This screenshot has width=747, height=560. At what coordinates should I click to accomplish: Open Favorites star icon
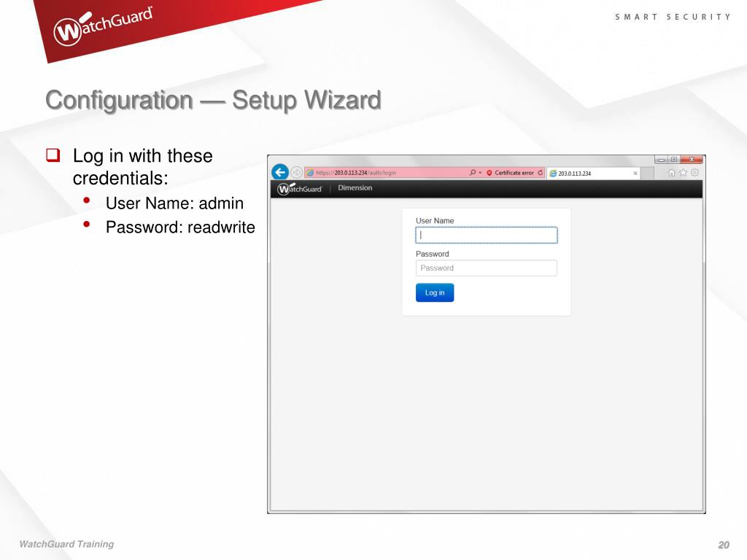click(x=683, y=172)
